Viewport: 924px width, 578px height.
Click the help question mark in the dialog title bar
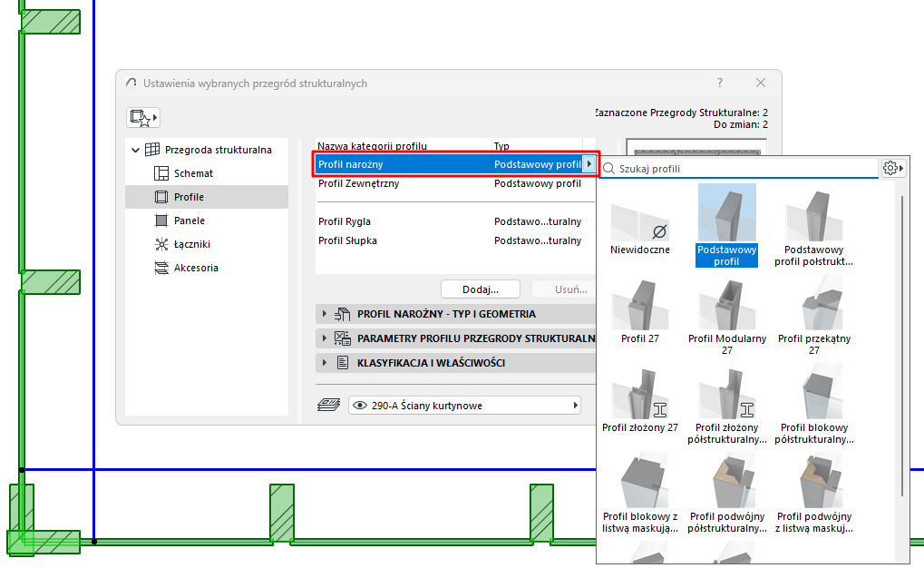pos(719,83)
